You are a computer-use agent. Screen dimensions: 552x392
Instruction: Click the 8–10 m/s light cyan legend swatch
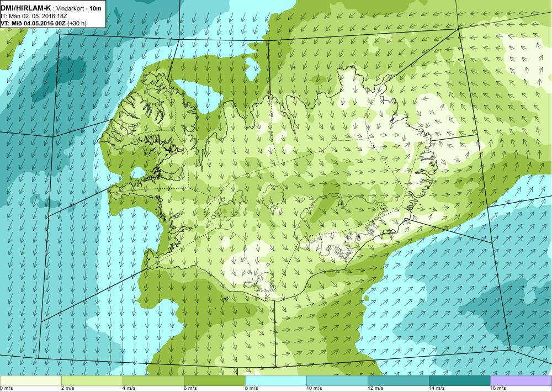(x=275, y=381)
